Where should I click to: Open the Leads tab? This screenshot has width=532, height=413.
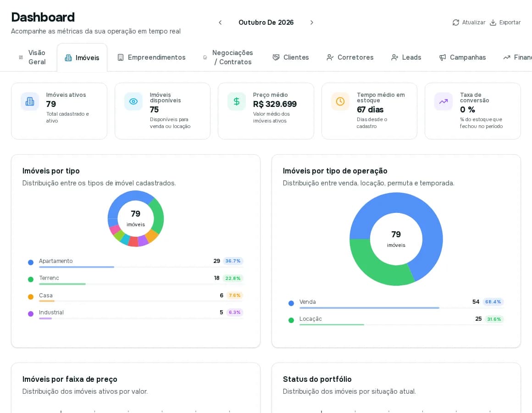pos(406,57)
